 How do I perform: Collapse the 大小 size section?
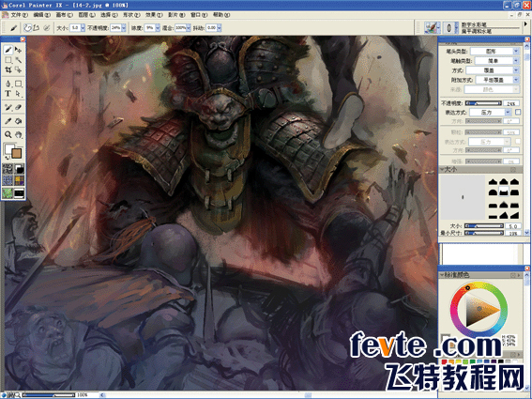coord(443,169)
